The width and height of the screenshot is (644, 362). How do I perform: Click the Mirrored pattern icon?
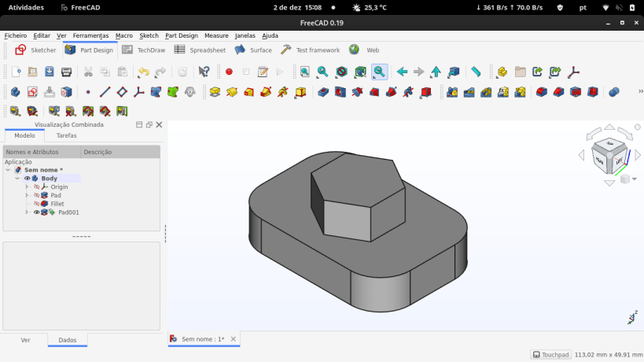(452, 91)
